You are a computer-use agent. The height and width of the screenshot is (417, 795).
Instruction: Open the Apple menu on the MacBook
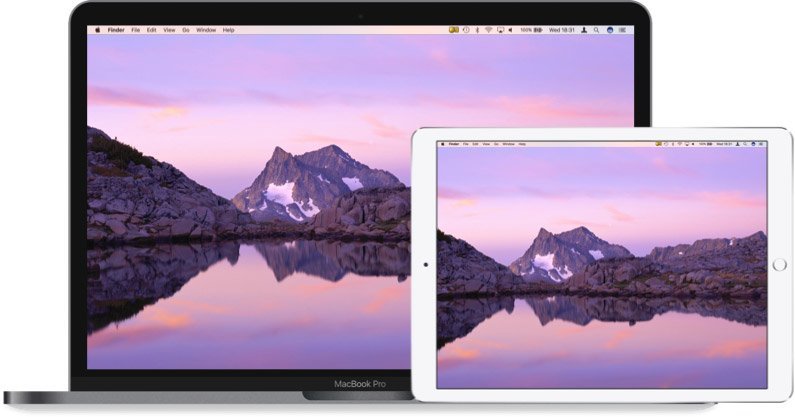click(x=97, y=30)
